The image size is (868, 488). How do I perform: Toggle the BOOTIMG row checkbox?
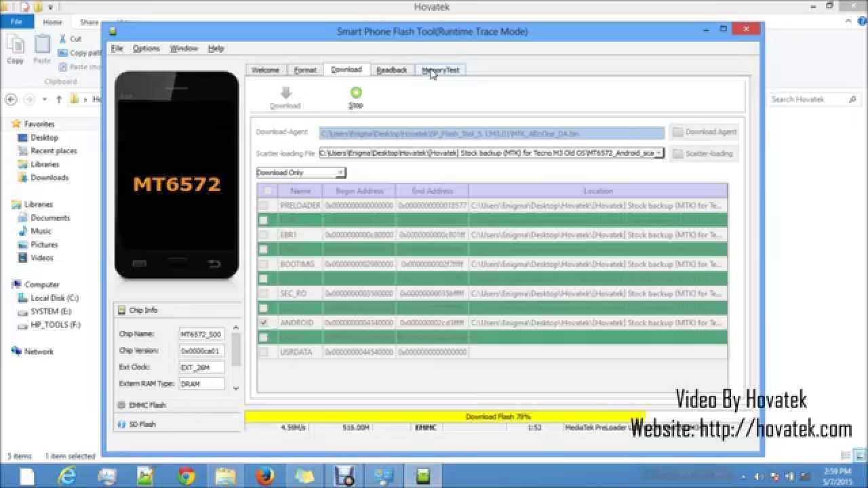pyautogui.click(x=264, y=264)
